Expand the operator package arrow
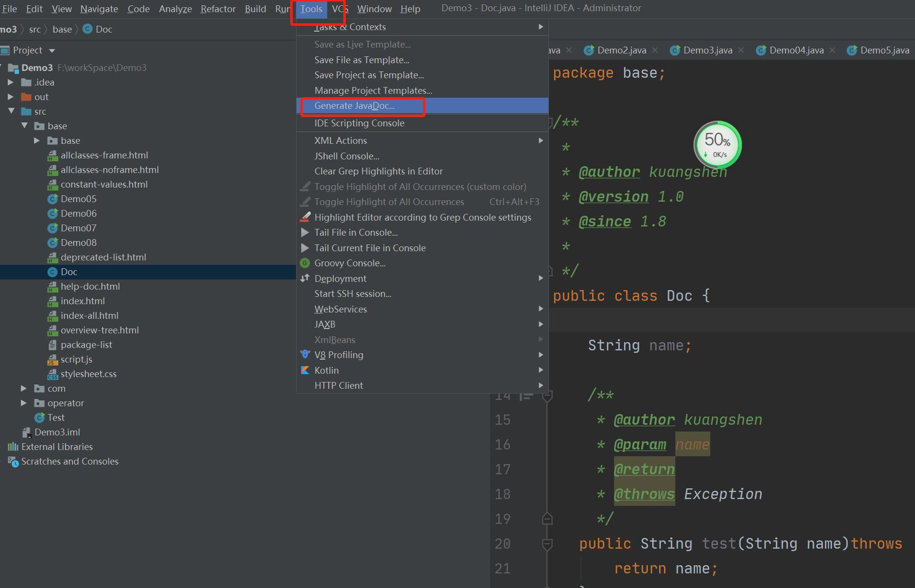The width and height of the screenshot is (915, 588). click(x=24, y=403)
